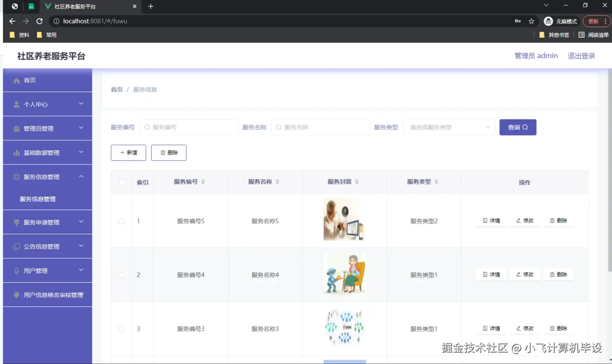This screenshot has height=364, width=612.
Task: Open the 其他书签 bookmarks folder
Action: click(554, 35)
